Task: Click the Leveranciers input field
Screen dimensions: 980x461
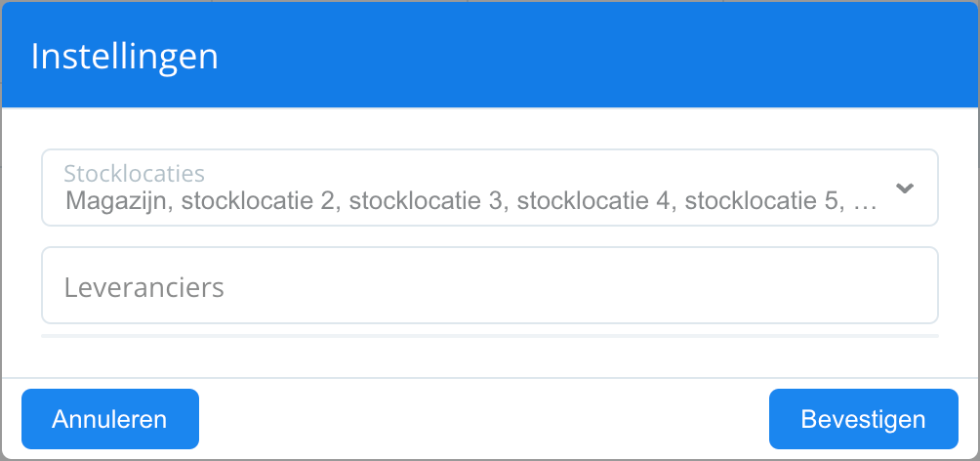Action: point(490,285)
